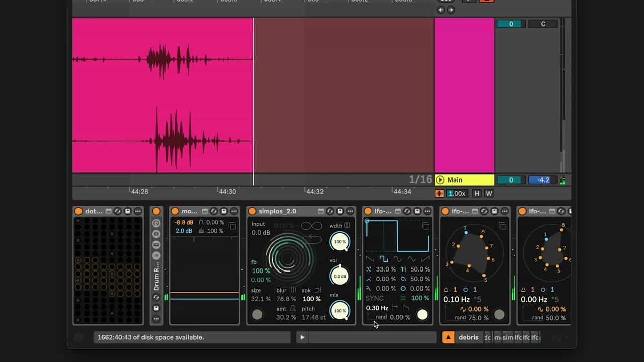Click the simplos_2.0 save preset icon

[x=340, y=211]
